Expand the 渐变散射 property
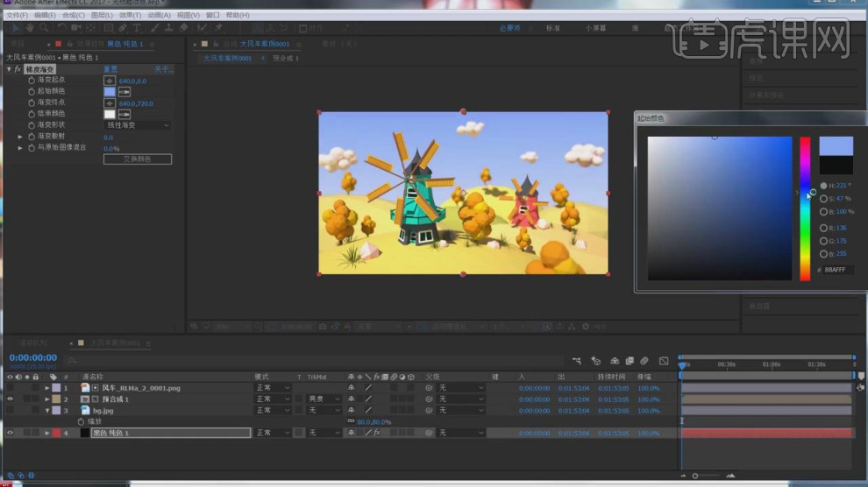Viewport: 868px width, 487px height. click(21, 137)
